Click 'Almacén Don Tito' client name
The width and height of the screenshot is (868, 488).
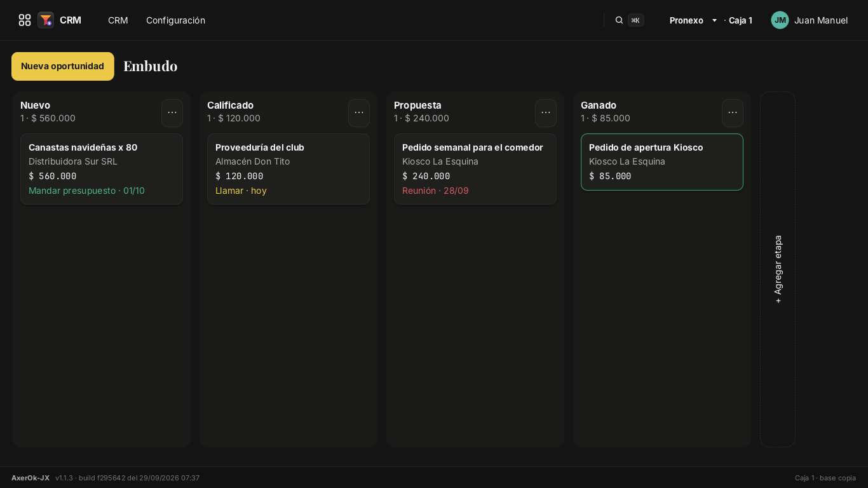[252, 161]
